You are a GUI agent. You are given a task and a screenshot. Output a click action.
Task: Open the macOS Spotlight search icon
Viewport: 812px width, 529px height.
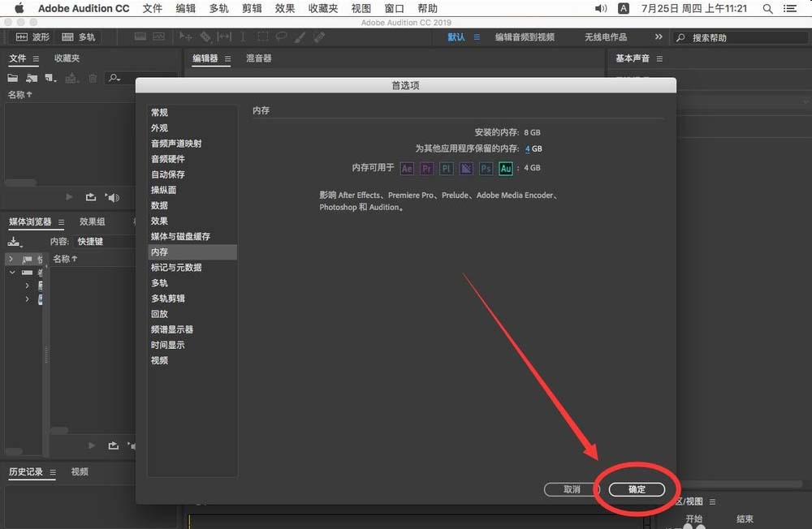768,8
